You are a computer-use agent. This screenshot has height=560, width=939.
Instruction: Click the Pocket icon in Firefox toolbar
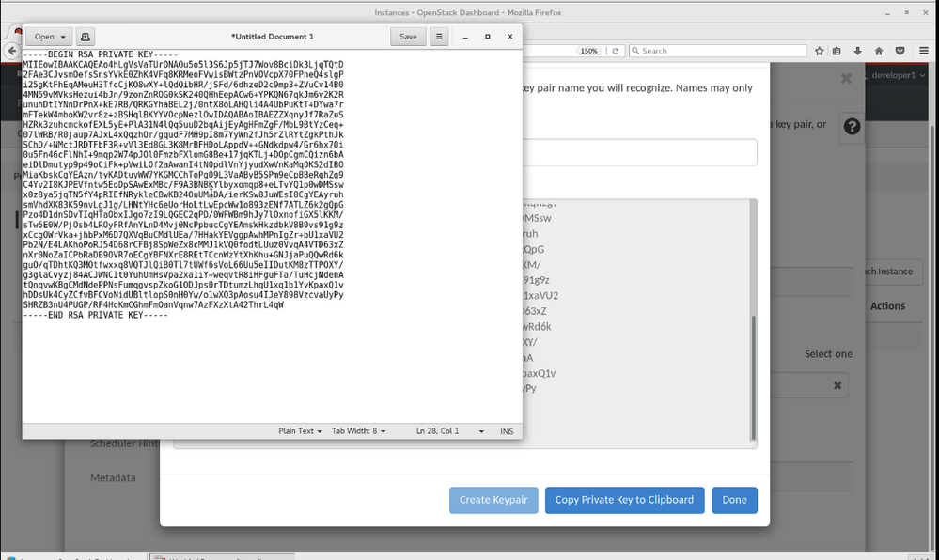898,51
